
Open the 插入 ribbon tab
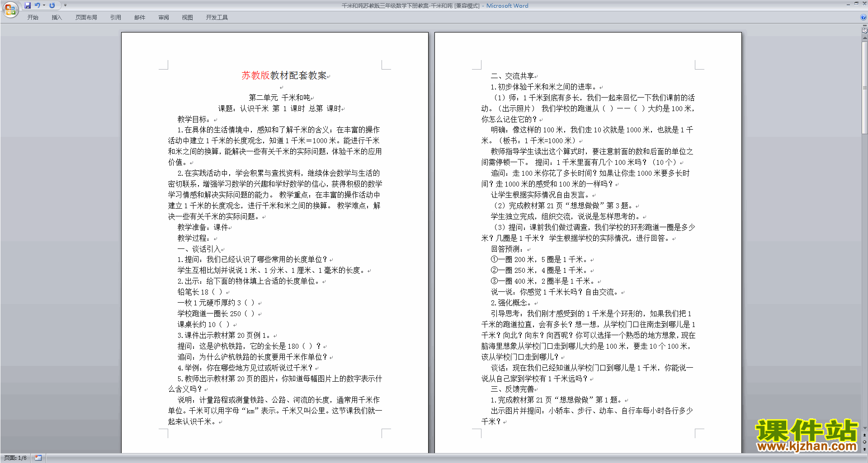point(57,17)
